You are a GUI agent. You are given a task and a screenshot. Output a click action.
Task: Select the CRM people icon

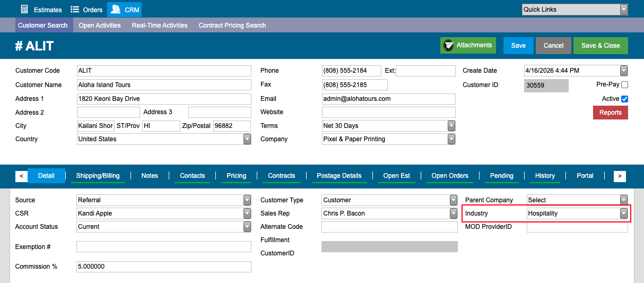[x=116, y=10]
